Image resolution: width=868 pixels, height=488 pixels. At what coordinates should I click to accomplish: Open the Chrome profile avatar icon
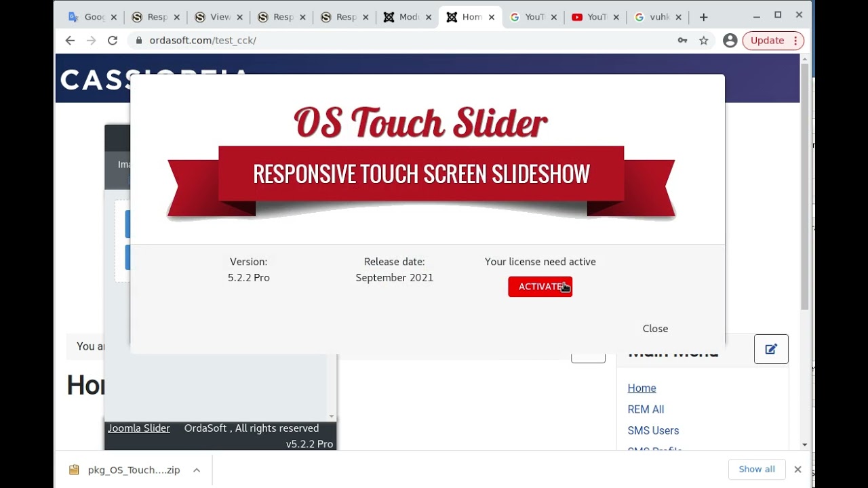coord(730,41)
